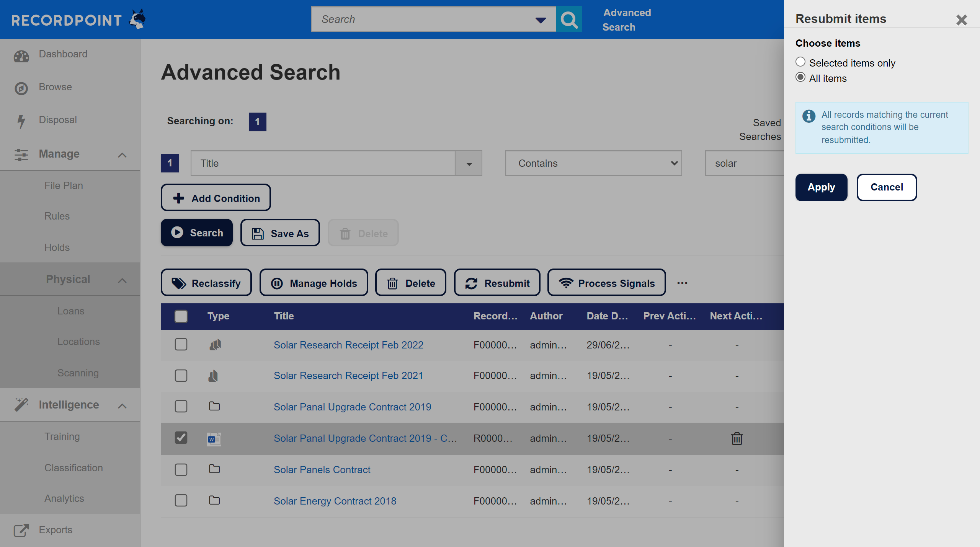Viewport: 980px width, 547px height.
Task: Click the box icon for Solar Research Receipt Feb 2022
Action: point(215,345)
